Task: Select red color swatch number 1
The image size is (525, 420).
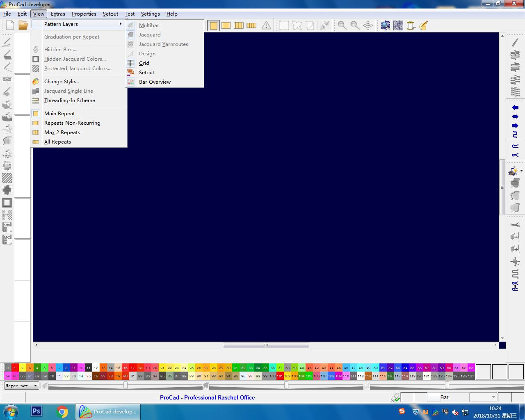Action: (15, 368)
